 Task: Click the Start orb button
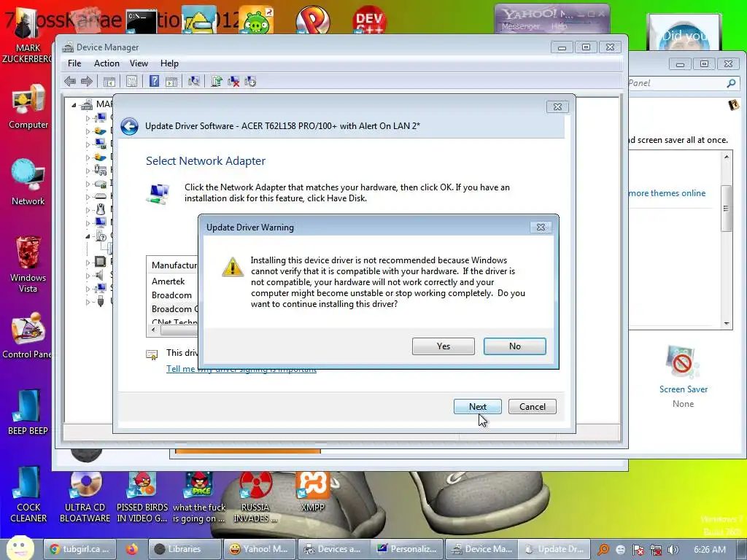[x=20, y=548]
